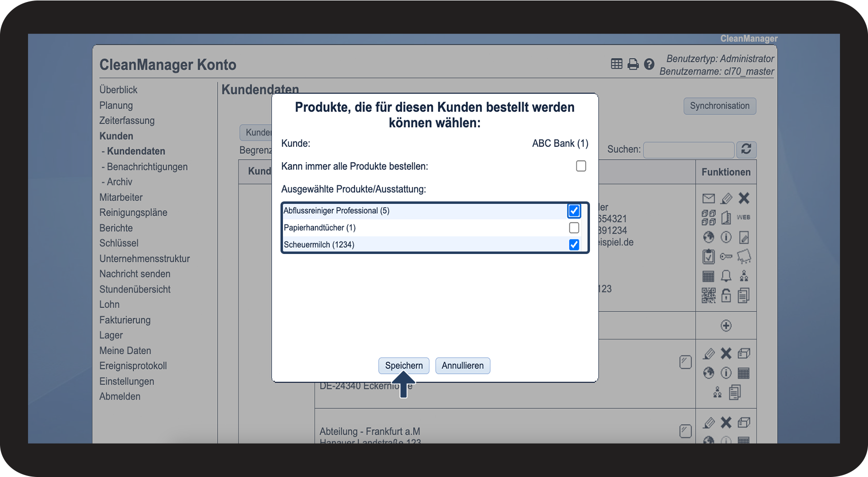The height and width of the screenshot is (477, 868).
Task: Click the map sheet icon beside the key
Action: point(744,256)
